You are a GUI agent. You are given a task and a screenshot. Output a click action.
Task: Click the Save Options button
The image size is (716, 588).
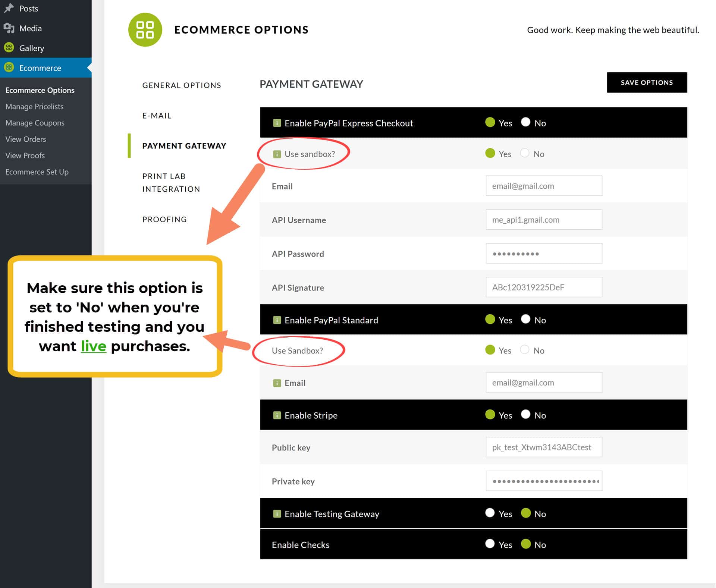[x=647, y=82]
